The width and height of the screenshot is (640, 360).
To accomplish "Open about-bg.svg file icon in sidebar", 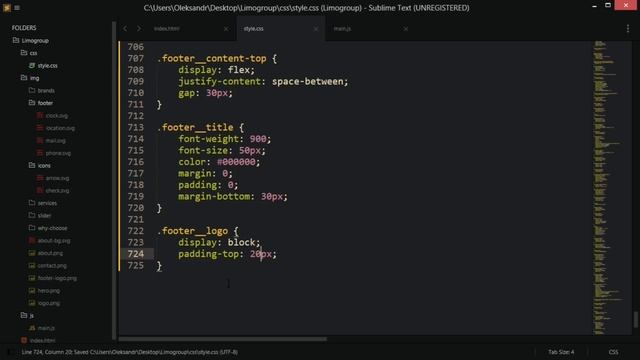I will coord(32,240).
